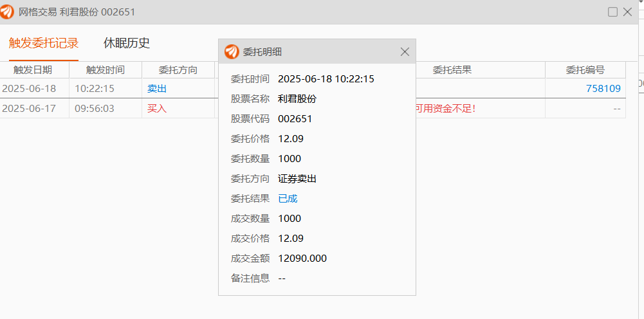Click the 股票代码 label
This screenshot has height=319, width=644.
click(x=250, y=119)
